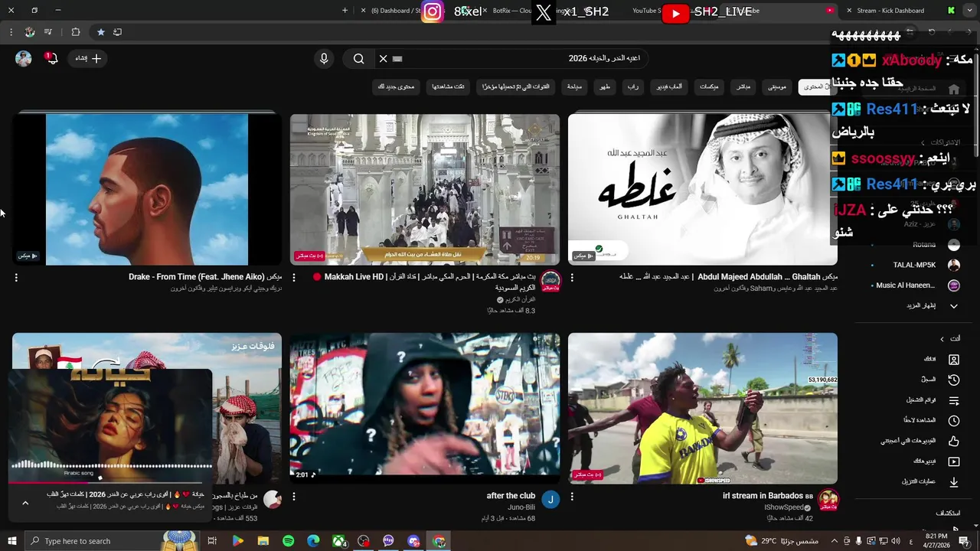Viewport: 980px width, 551px height.
Task: Open options menu for after the club
Action: pos(294,497)
